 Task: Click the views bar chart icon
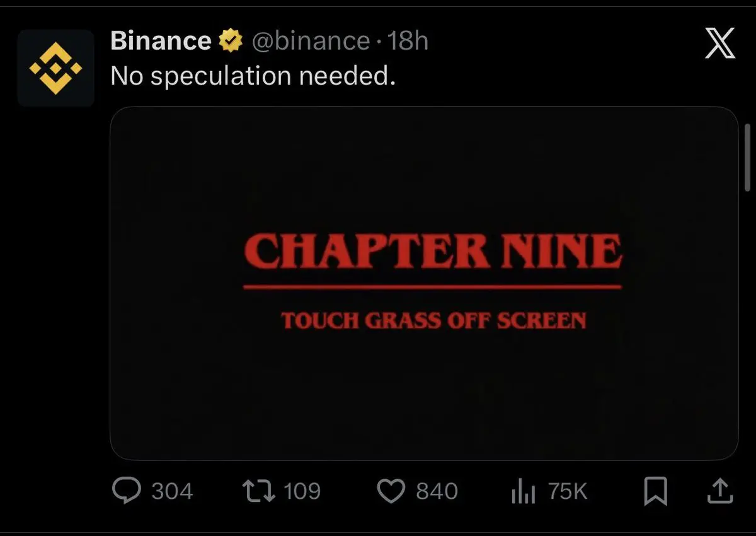[x=524, y=492]
